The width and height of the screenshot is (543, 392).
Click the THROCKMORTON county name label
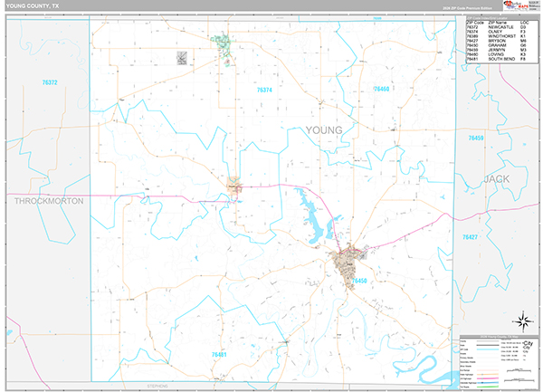49,201
